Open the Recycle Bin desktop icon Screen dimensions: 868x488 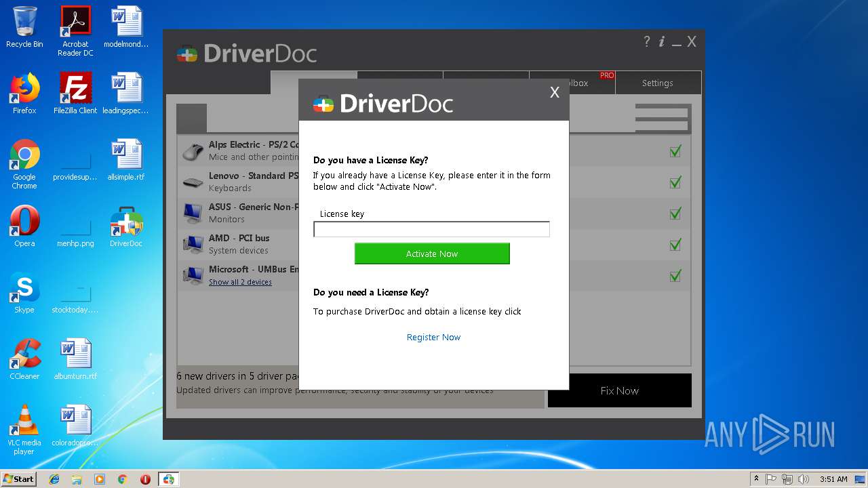pos(24,27)
